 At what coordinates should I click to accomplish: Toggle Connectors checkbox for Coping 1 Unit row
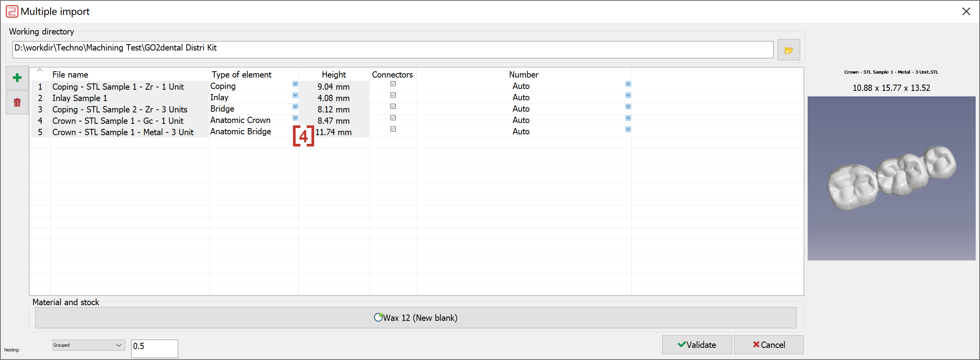393,84
